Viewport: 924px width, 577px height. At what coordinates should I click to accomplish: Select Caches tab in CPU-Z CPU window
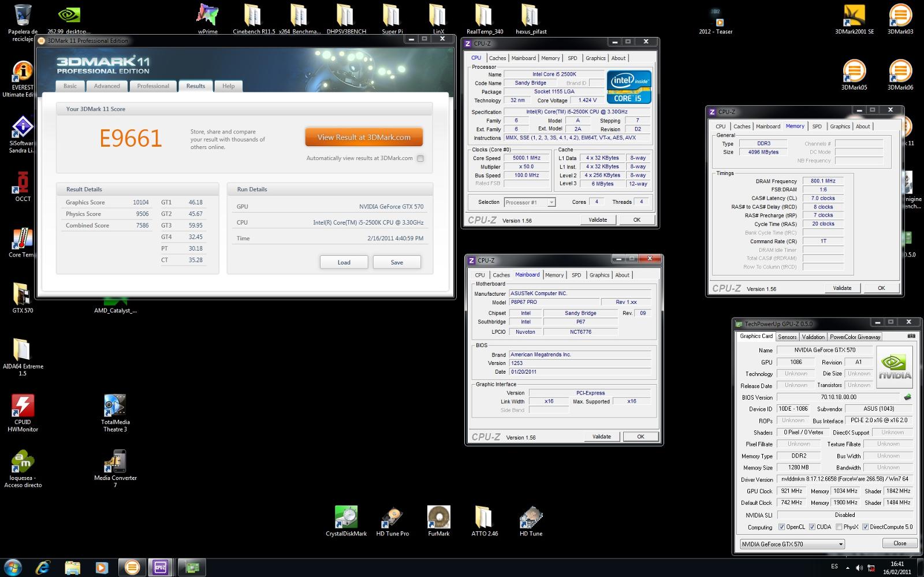coord(497,58)
